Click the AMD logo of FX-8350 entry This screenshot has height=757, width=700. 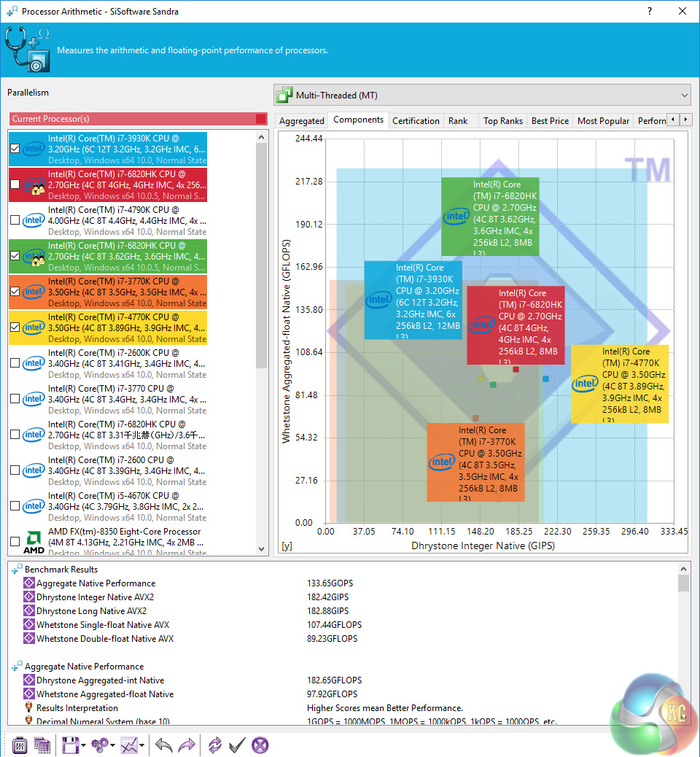click(x=34, y=542)
